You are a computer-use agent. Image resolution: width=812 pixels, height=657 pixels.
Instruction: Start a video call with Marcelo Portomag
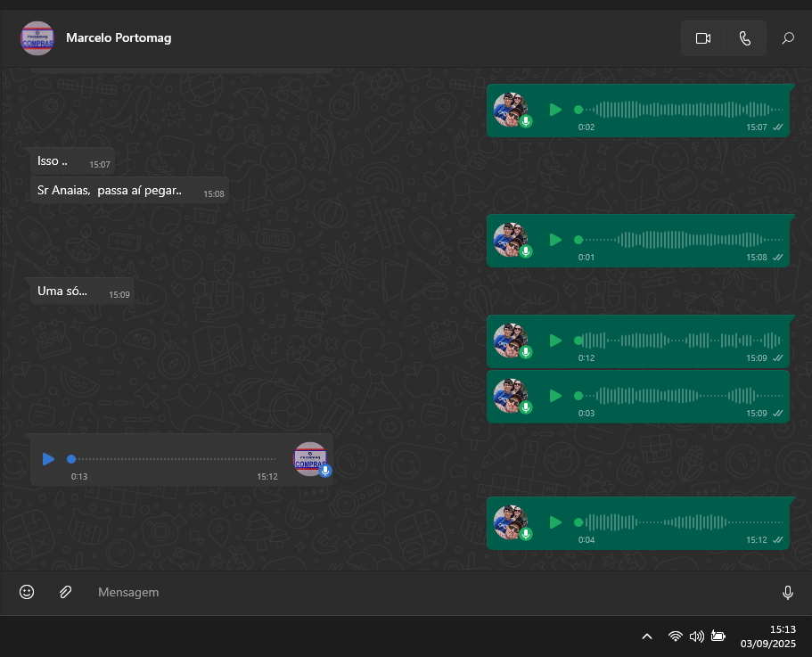702,38
